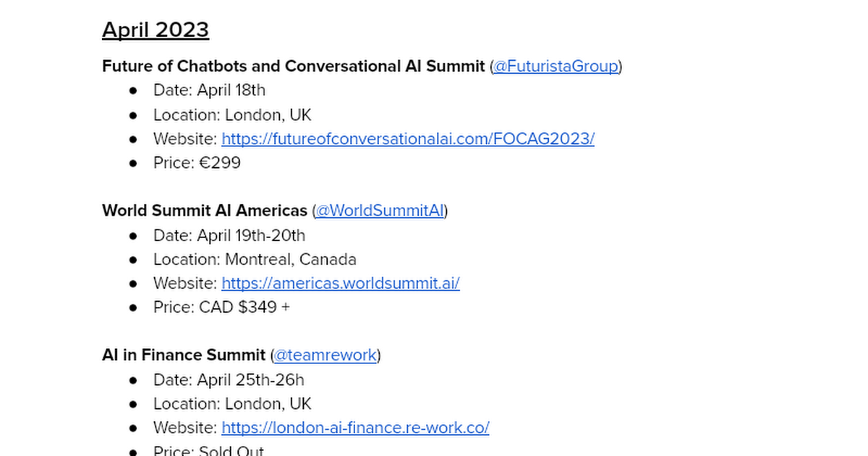Click the Location: London, UK line under April 18th
The width and height of the screenshot is (868, 456).
pyautogui.click(x=232, y=115)
